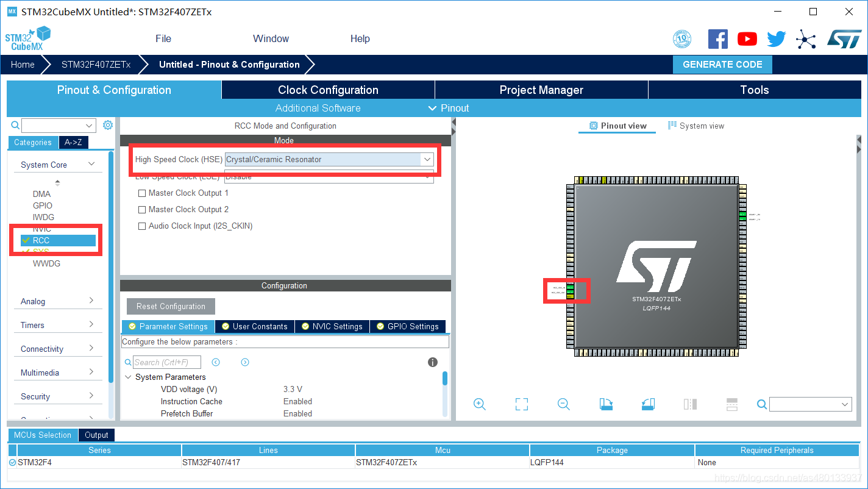This screenshot has height=489, width=868.
Task: Click the parameter info icon
Action: point(433,362)
